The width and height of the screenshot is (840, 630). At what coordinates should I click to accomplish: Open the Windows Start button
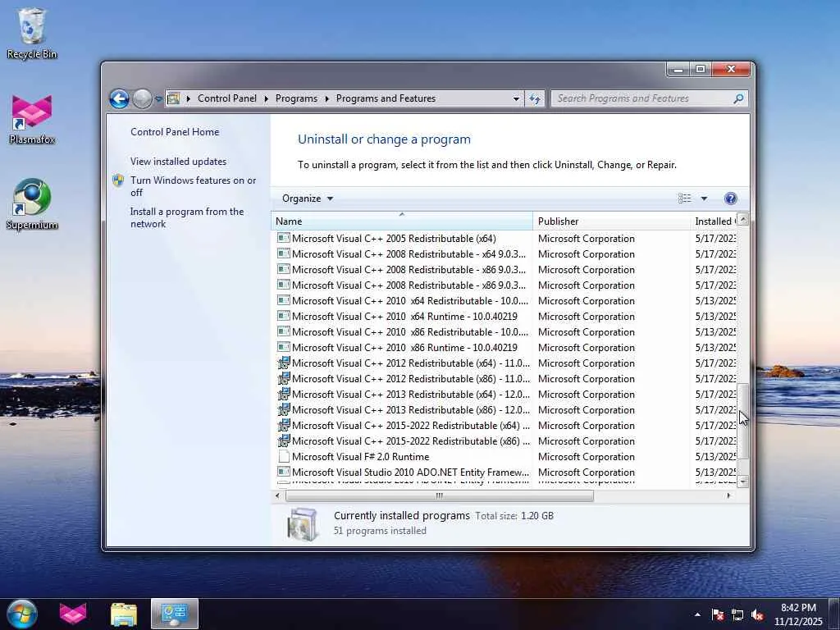[x=22, y=614]
